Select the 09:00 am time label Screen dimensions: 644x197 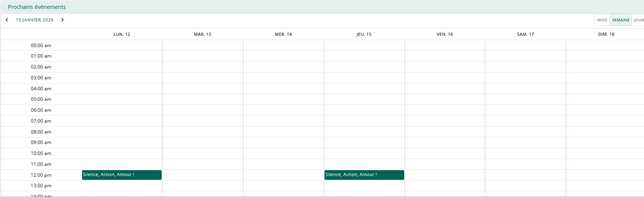pos(41,142)
